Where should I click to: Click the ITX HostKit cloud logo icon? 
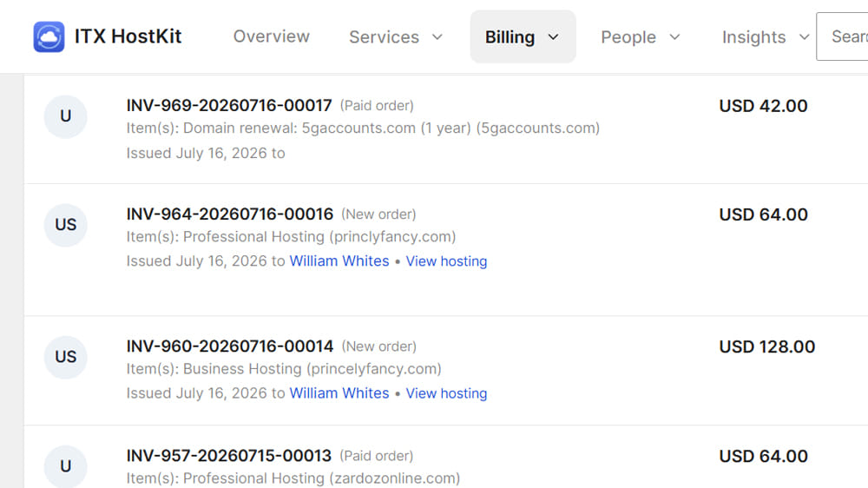[49, 36]
